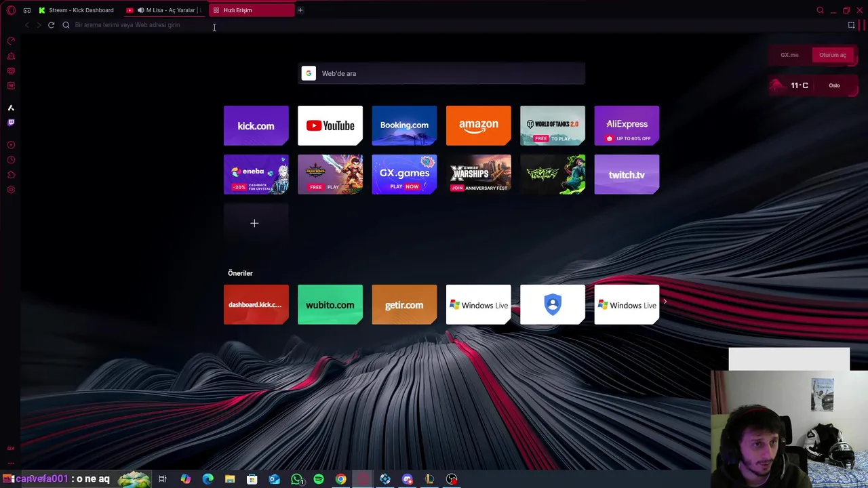Go back with the back arrow

[26, 25]
